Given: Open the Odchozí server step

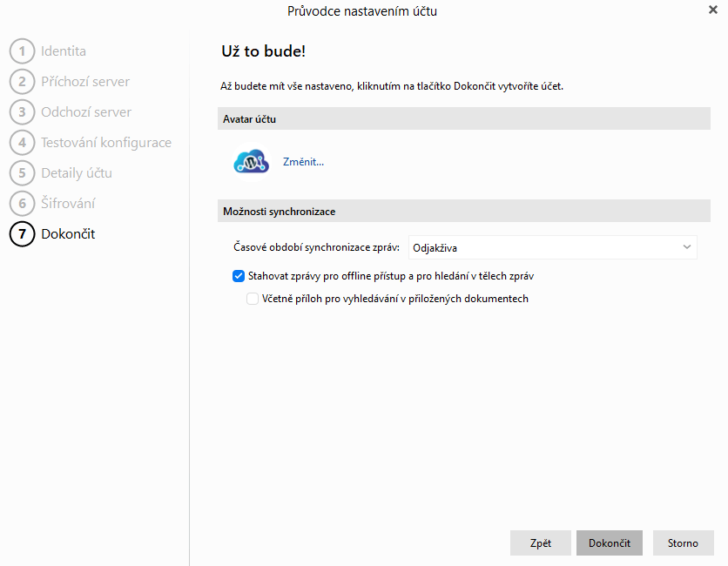Looking at the screenshot, I should point(86,112).
